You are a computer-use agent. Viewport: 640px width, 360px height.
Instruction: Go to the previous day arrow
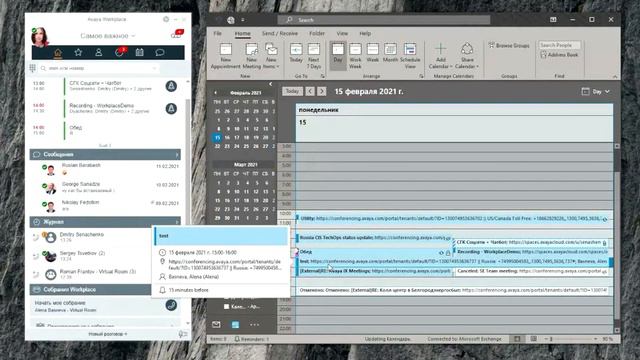310,91
